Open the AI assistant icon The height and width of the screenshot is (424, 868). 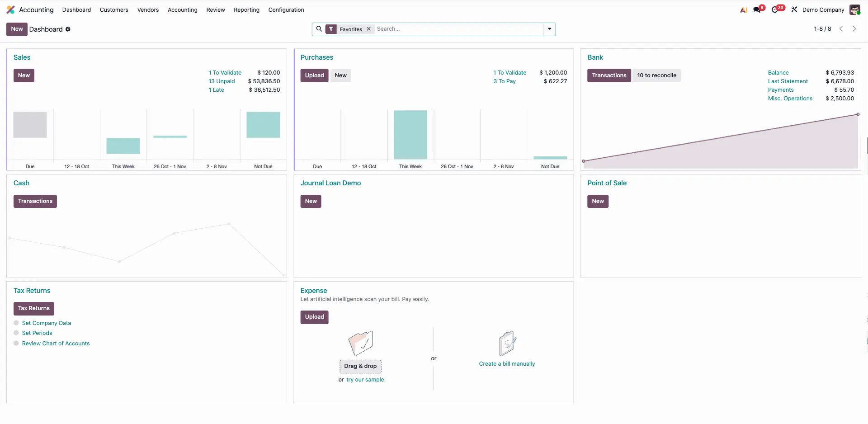744,9
